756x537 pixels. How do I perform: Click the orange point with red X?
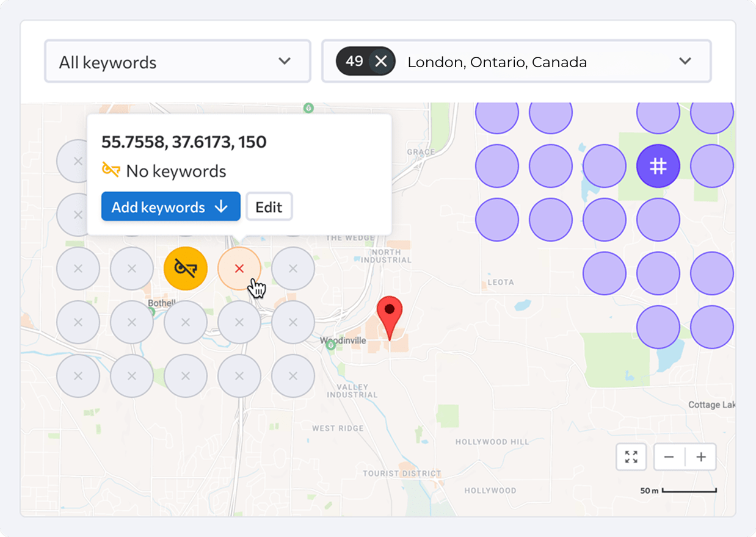point(239,268)
